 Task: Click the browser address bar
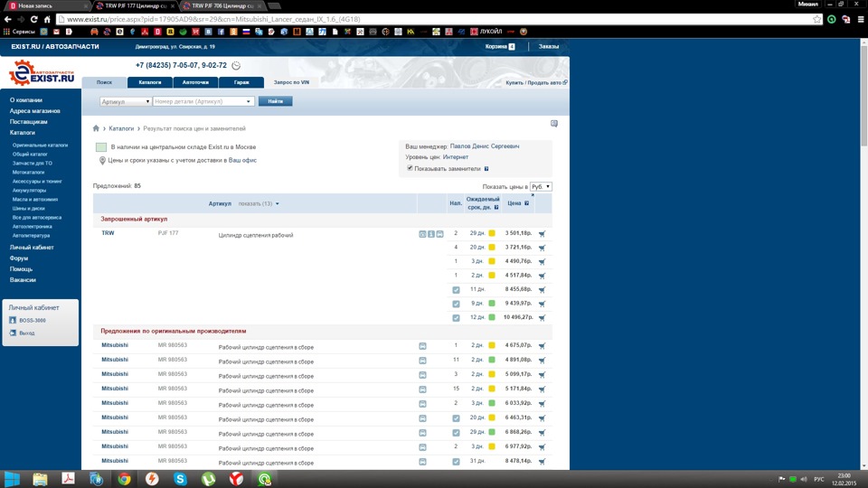click(x=438, y=19)
